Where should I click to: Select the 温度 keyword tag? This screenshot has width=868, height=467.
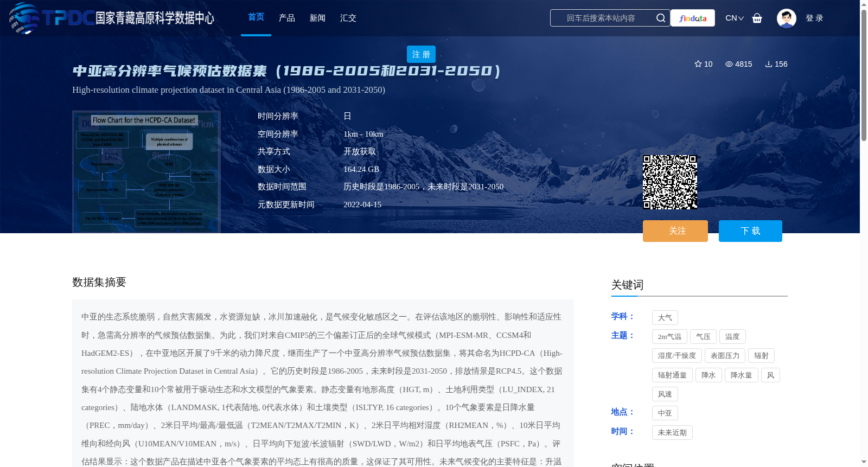732,337
